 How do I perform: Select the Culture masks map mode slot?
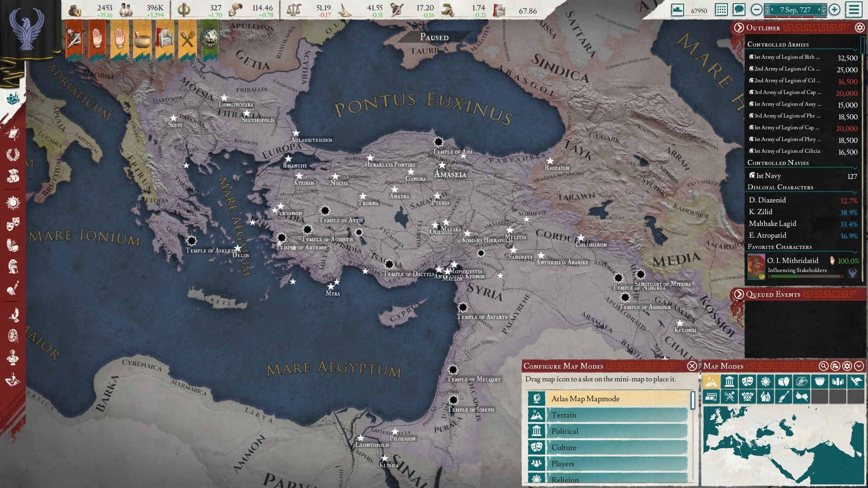[747, 382]
